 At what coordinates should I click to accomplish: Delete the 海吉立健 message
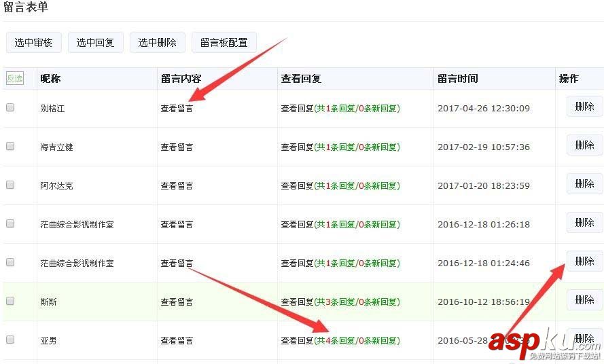pyautogui.click(x=584, y=145)
